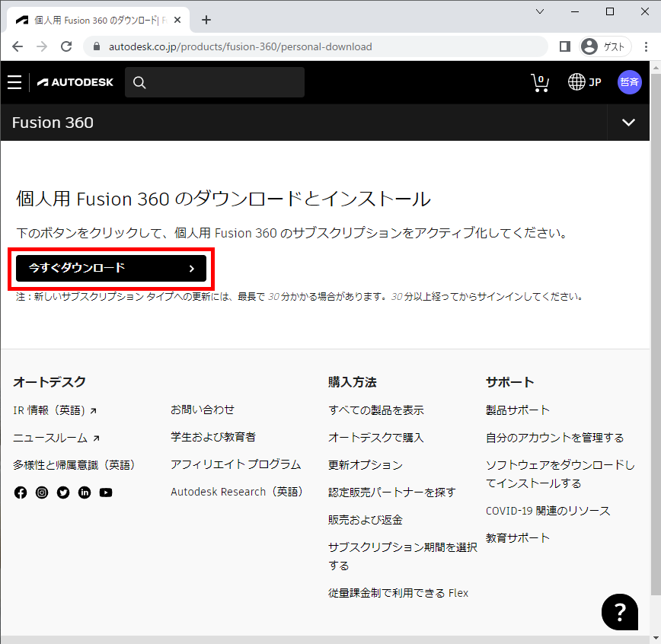Open the COVID-19 関連のリソース link
661x644 pixels.
pyautogui.click(x=548, y=511)
